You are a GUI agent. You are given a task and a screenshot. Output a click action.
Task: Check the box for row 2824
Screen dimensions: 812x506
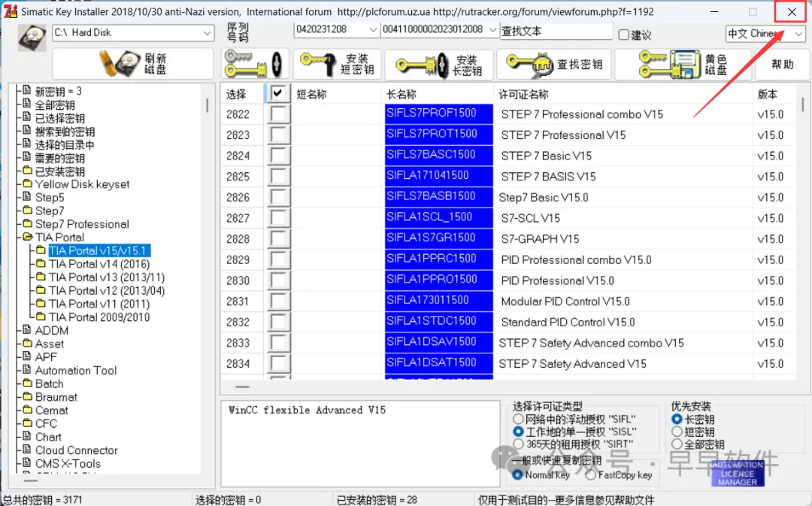tap(279, 156)
